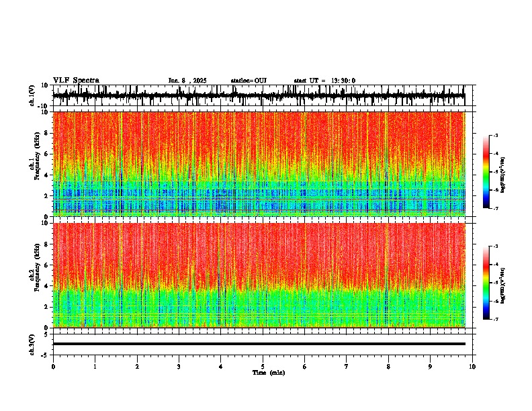Select the "Time (min)" axis label

269,373
